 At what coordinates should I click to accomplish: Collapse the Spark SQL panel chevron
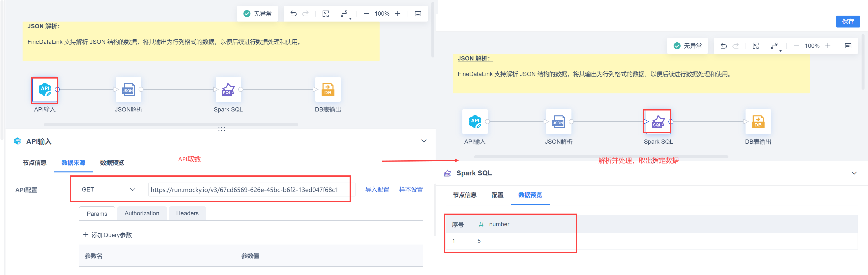click(x=854, y=173)
